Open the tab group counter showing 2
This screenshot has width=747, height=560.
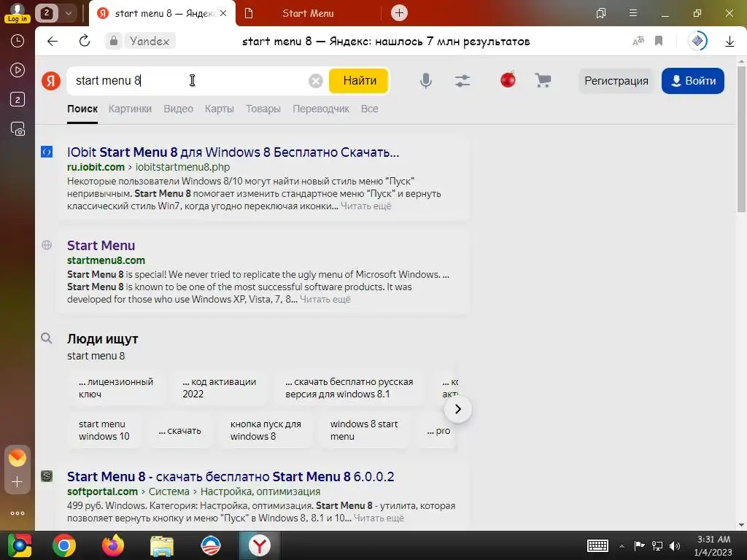(x=46, y=13)
